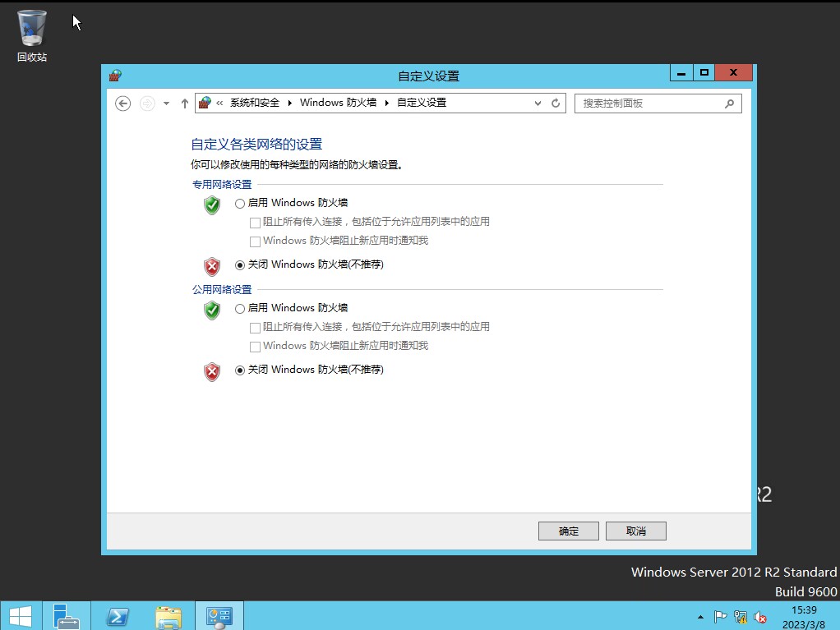Click the heading 自定义各类网络的设置
Image resolution: width=840 pixels, height=630 pixels.
point(256,144)
